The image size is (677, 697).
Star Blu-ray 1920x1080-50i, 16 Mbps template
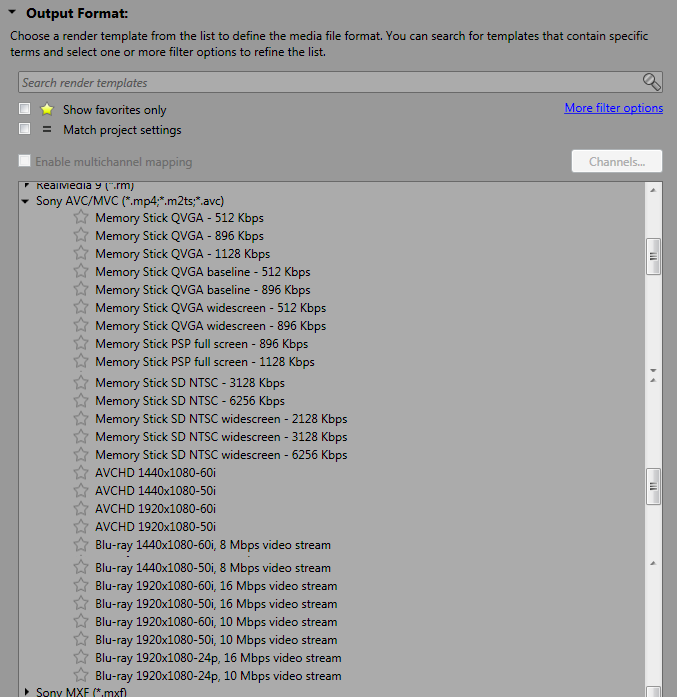81,603
